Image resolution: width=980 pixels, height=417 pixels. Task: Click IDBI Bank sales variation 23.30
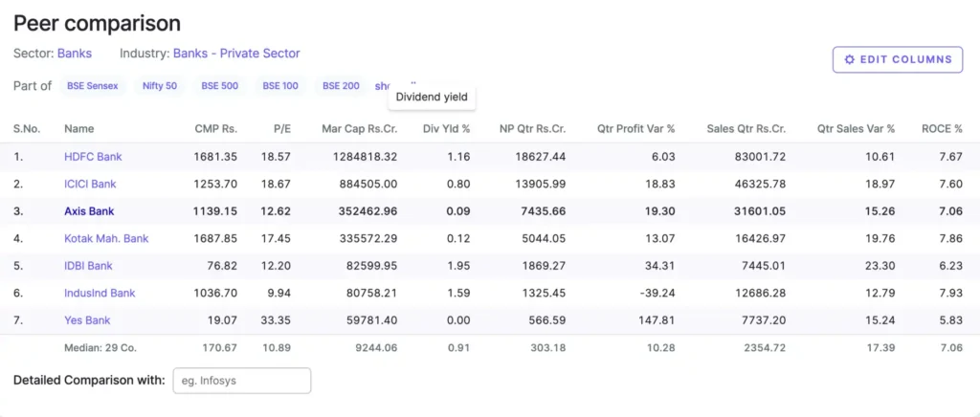[881, 266]
